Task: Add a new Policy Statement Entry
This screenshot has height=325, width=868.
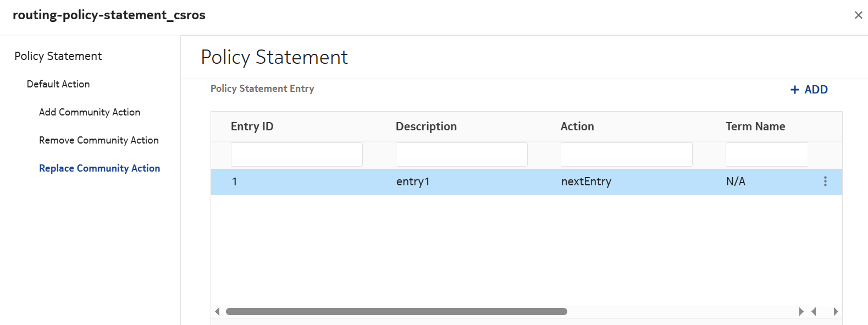Action: click(809, 90)
